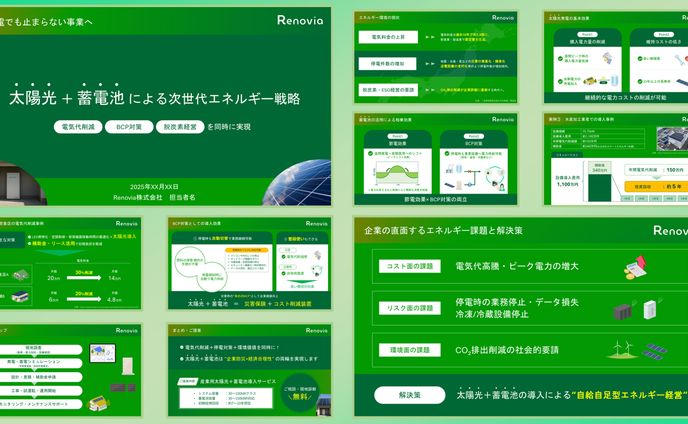Click the wind turbines icon in the environment row
This screenshot has height=424, width=688.
click(x=623, y=349)
